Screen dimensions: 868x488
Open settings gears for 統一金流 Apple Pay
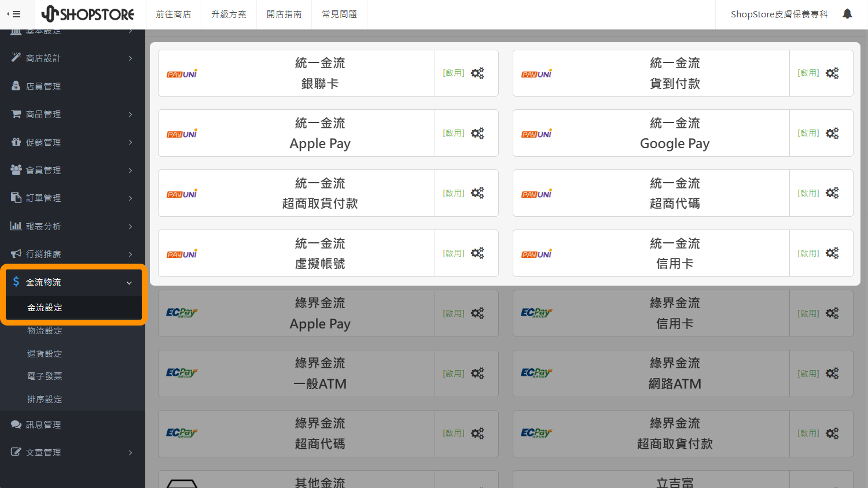point(477,134)
